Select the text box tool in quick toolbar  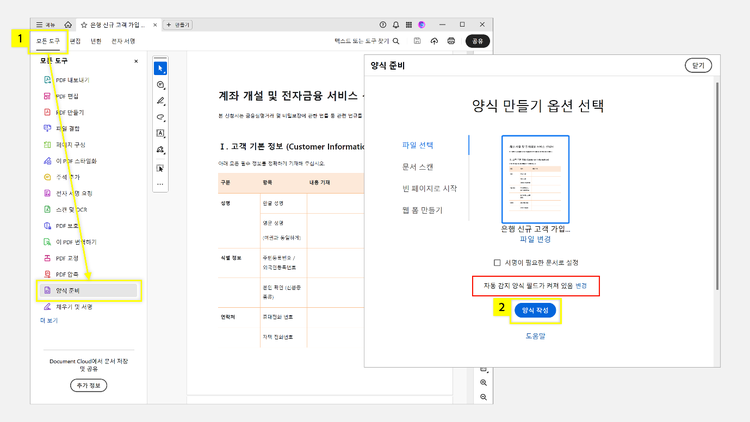coord(161,133)
